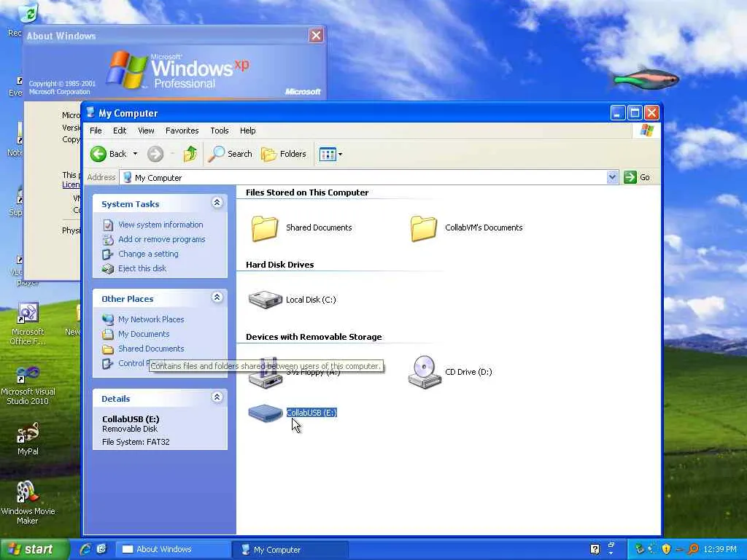Click View system information link
This screenshot has width=747, height=560.
(160, 225)
